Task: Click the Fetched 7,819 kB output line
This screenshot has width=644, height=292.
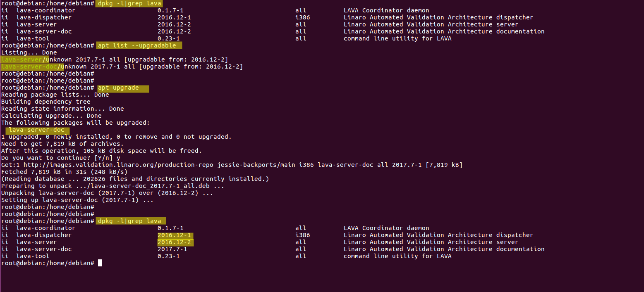Action: [x=64, y=172]
